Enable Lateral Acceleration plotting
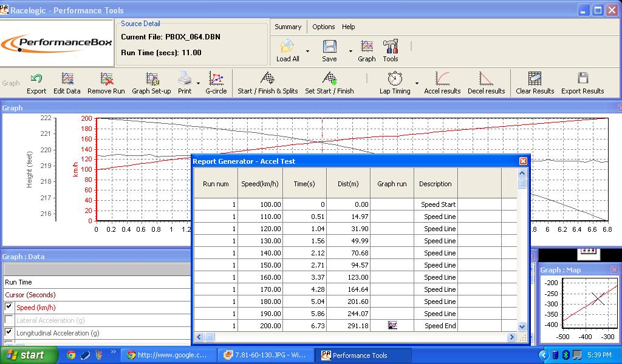This screenshot has width=622, height=364. (7, 320)
